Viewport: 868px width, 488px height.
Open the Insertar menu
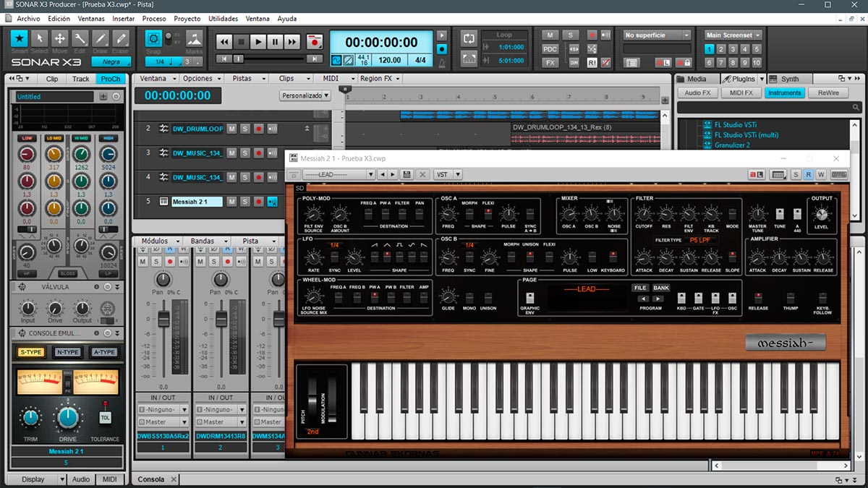tap(124, 19)
